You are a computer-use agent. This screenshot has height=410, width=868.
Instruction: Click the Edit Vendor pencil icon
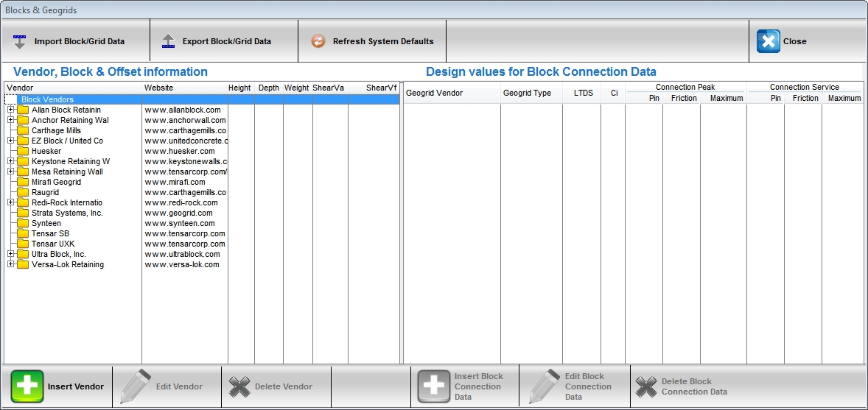[136, 386]
